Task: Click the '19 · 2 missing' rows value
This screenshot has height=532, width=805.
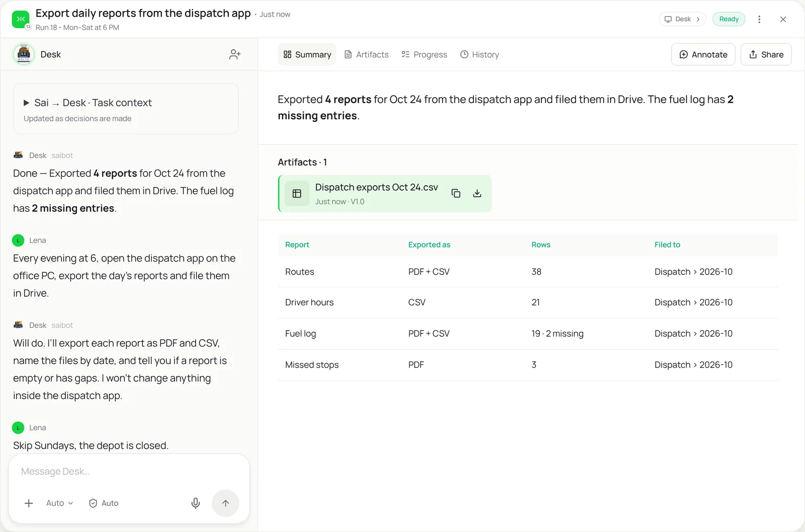Action: 557,333
